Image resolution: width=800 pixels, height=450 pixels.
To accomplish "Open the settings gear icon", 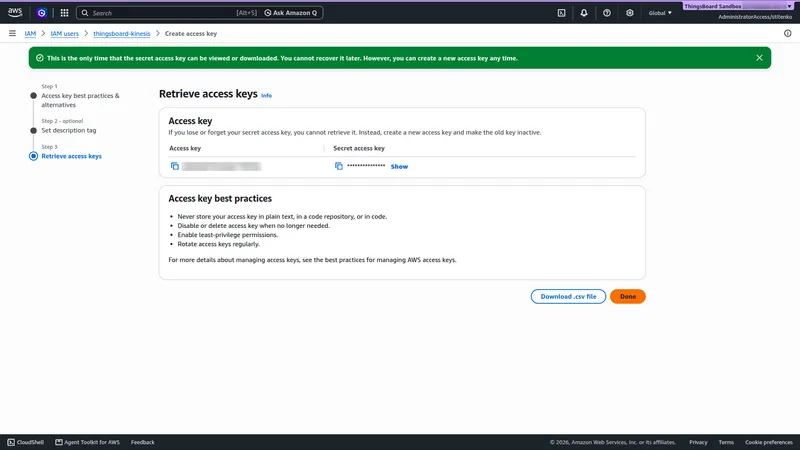I will pyautogui.click(x=630, y=13).
